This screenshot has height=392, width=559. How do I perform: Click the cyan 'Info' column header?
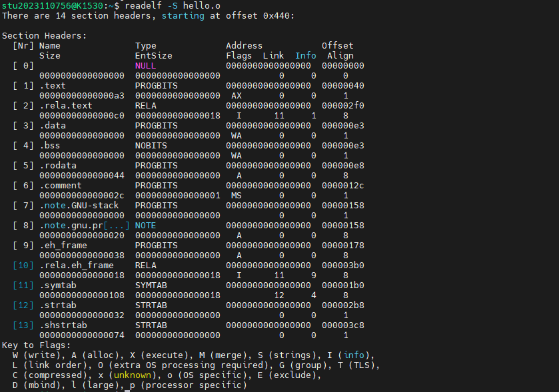point(306,55)
